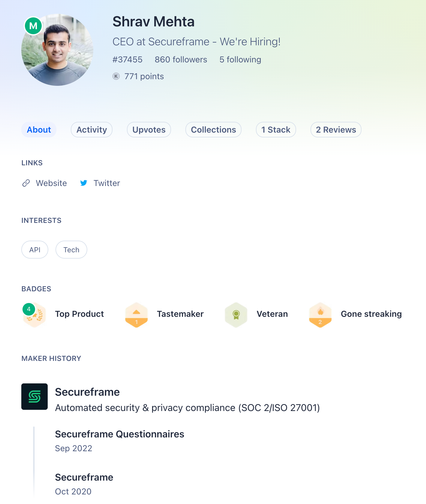426x504 pixels.
Task: Open the 860 followers list
Action: click(181, 60)
